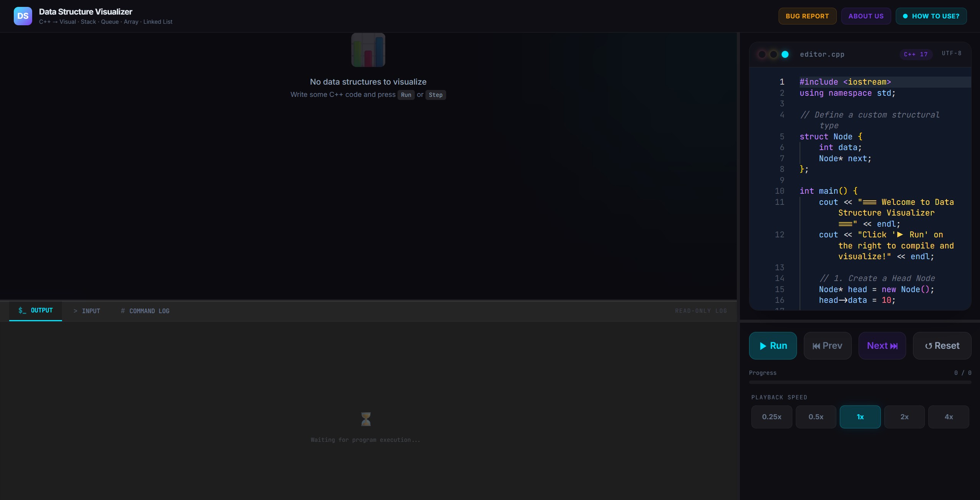
Task: Switch to the INPUT tab
Action: click(x=87, y=311)
